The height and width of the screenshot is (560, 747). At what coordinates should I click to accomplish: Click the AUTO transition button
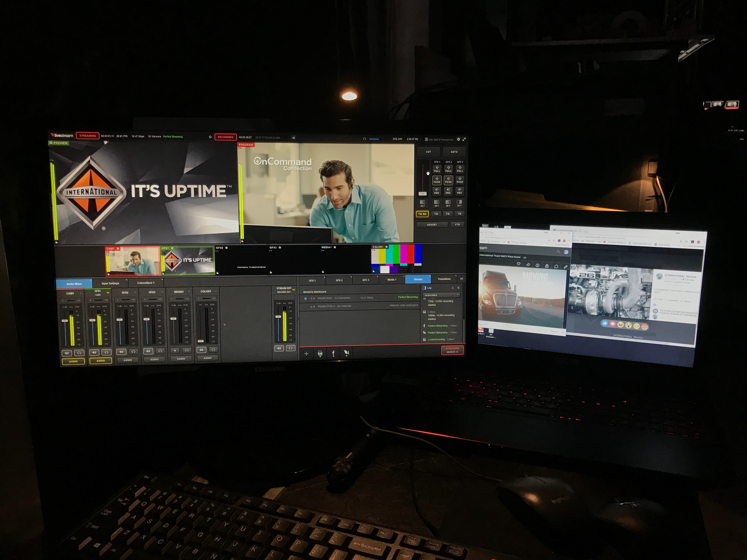[454, 152]
